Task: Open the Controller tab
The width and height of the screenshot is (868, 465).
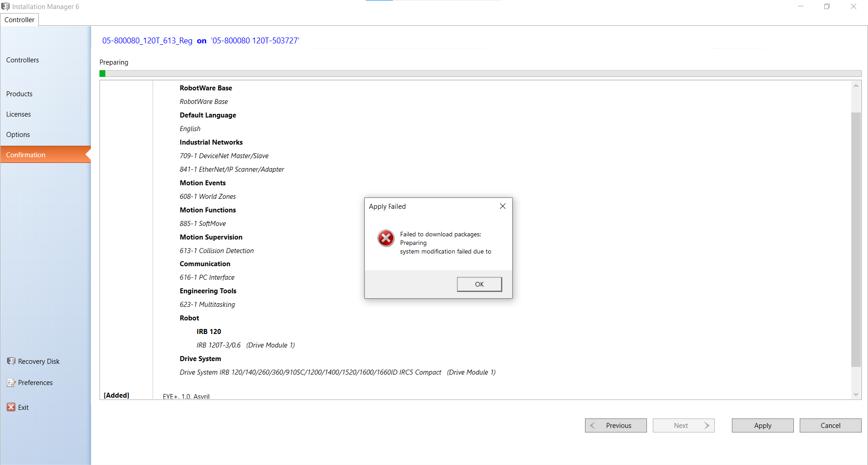Action: pyautogui.click(x=19, y=20)
